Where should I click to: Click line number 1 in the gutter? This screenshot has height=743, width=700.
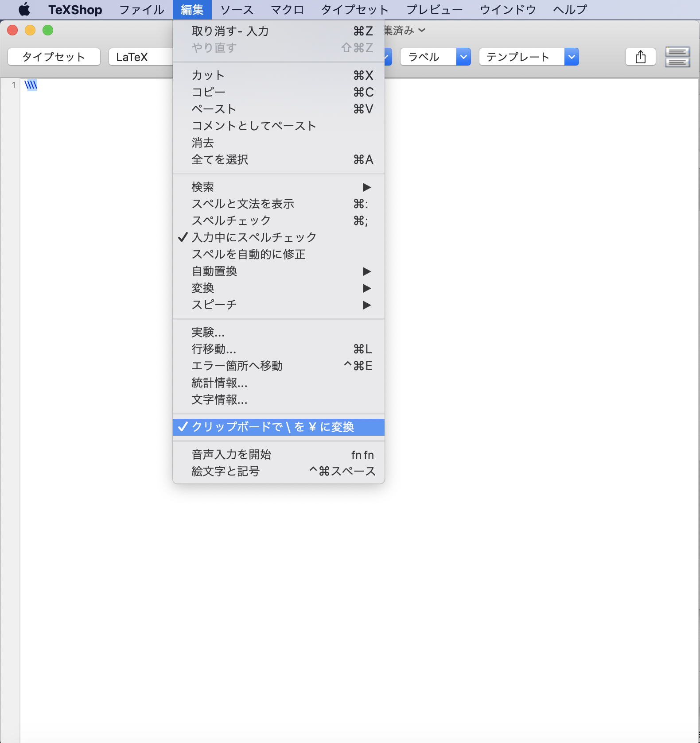[14, 85]
